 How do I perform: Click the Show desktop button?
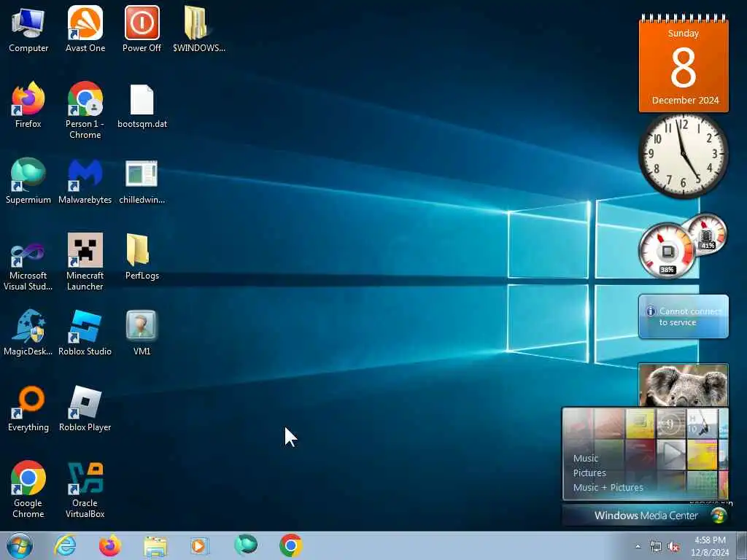point(741,546)
